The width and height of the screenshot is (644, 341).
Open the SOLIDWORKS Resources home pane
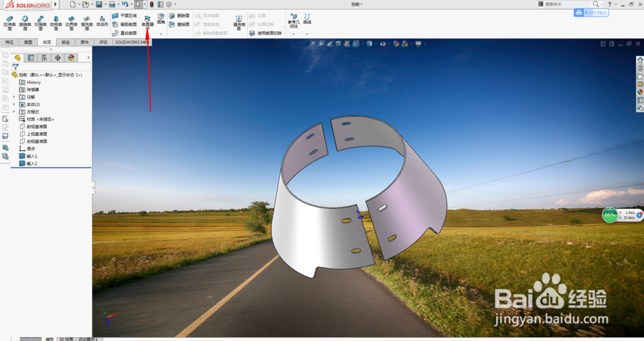coord(640,60)
